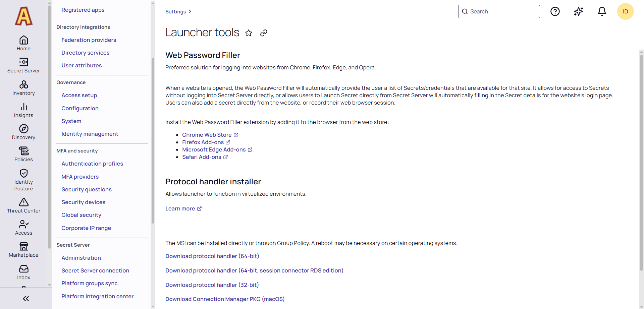Select the Policies sidebar icon

pos(23,154)
